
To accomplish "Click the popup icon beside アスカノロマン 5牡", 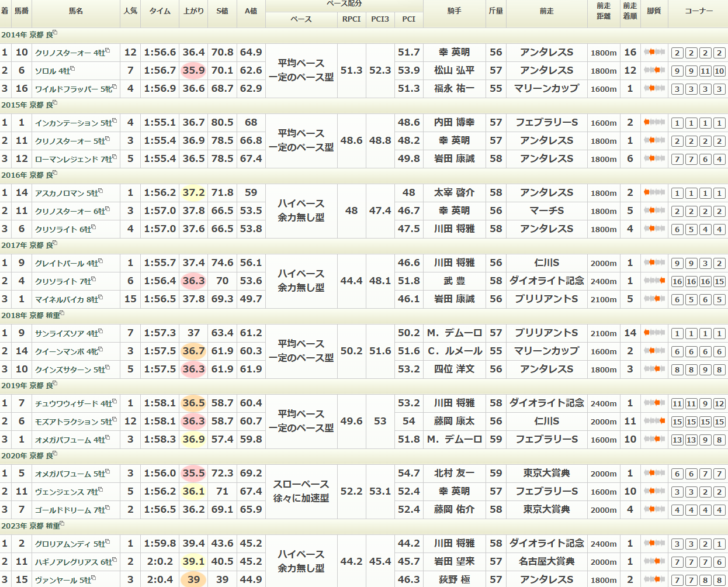I will pyautogui.click(x=100, y=191).
